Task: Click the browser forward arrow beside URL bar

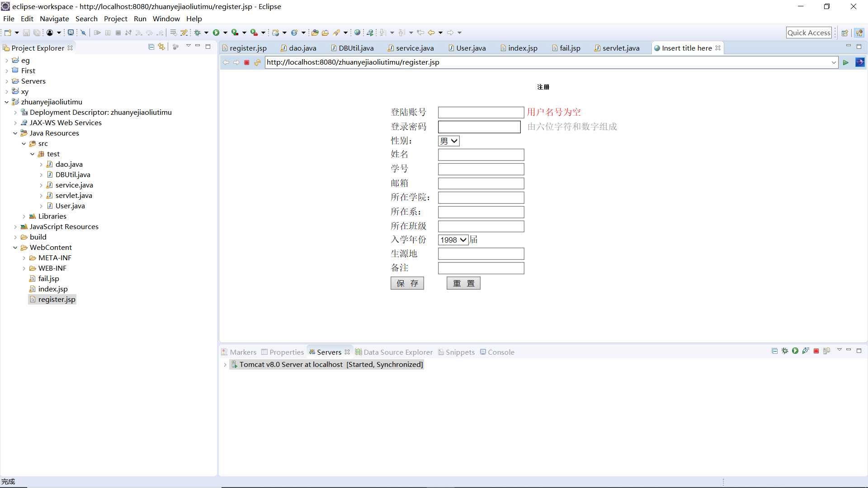Action: pyautogui.click(x=236, y=62)
